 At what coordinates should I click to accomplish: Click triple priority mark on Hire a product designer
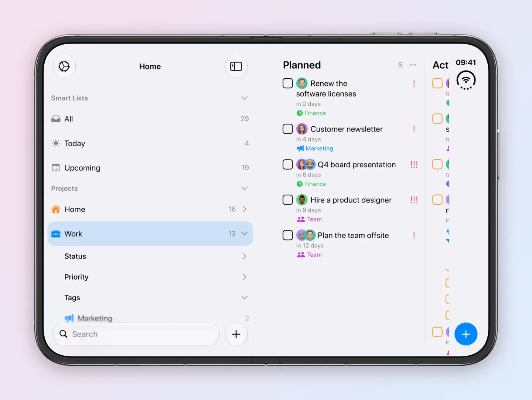pyautogui.click(x=414, y=200)
